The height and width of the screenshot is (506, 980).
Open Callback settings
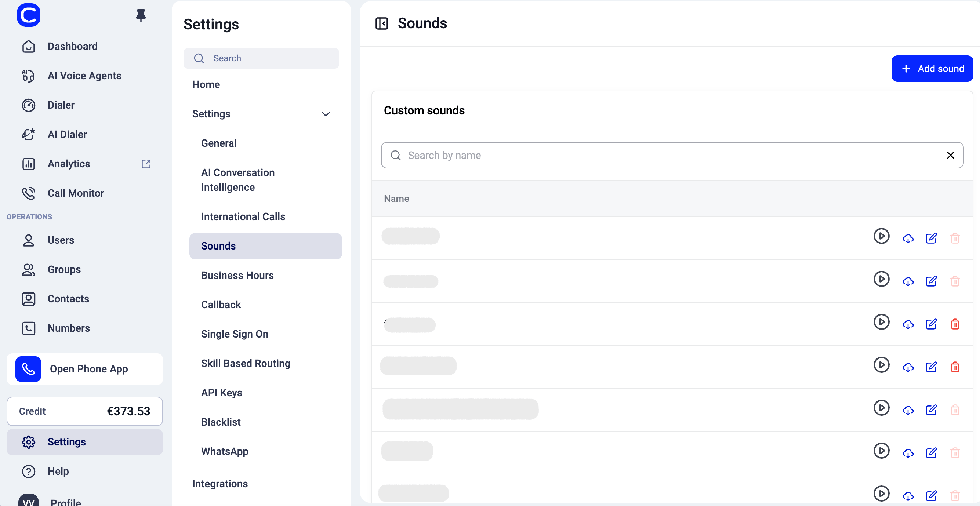[x=221, y=305]
